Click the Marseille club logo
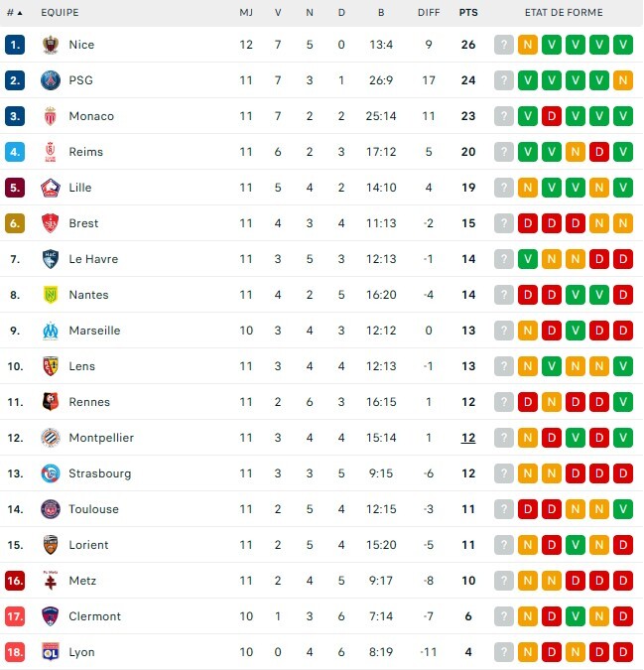Viewport: 644px width, 670px height. coord(51,331)
